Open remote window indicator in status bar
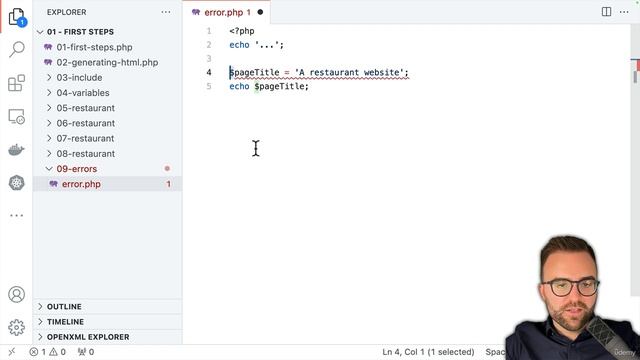Image resolution: width=640 pixels, height=360 pixels. pos(12,352)
